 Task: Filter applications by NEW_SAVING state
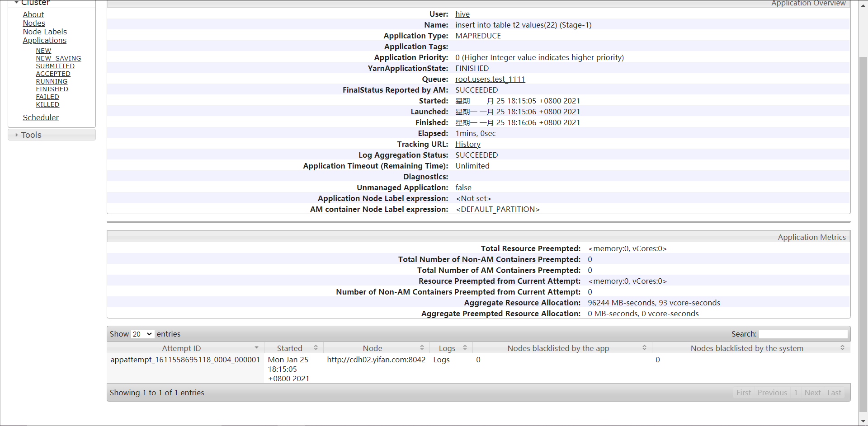[x=58, y=58]
